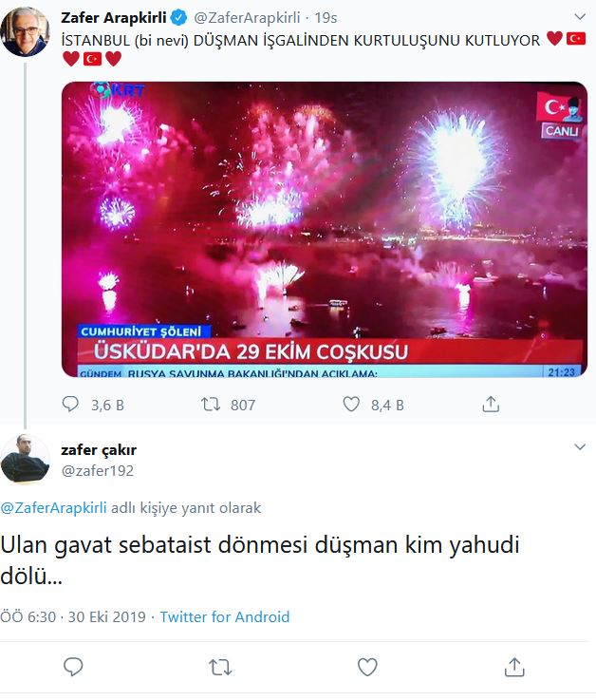This screenshot has height=700, width=596.
Task: Retweet zafer çakır's reply
Action: coord(220,668)
